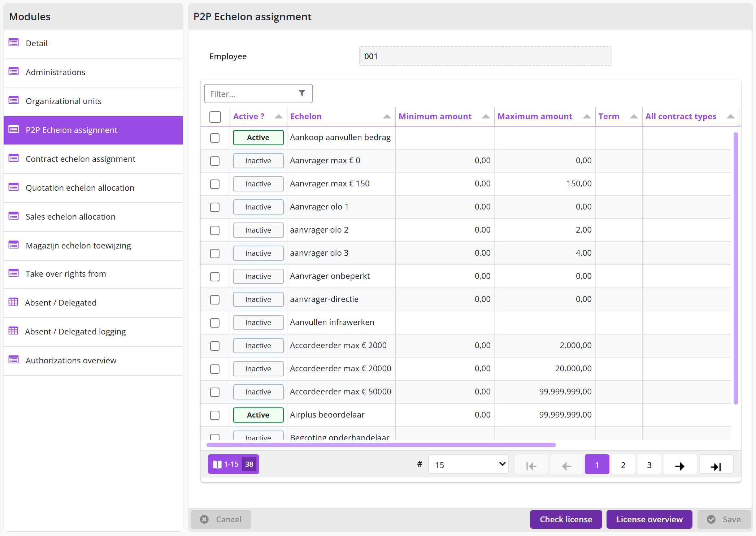Screen dimensions: 756x536
Task: Jump to last page arrow
Action: point(716,465)
